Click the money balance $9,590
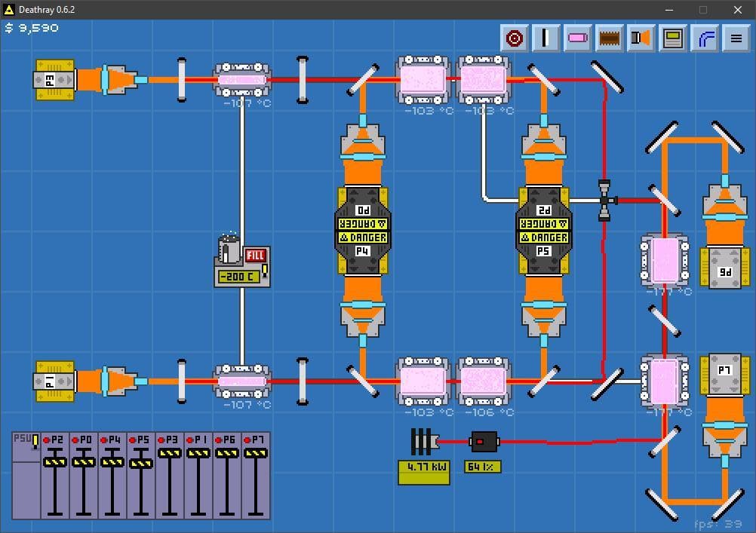 [32, 28]
